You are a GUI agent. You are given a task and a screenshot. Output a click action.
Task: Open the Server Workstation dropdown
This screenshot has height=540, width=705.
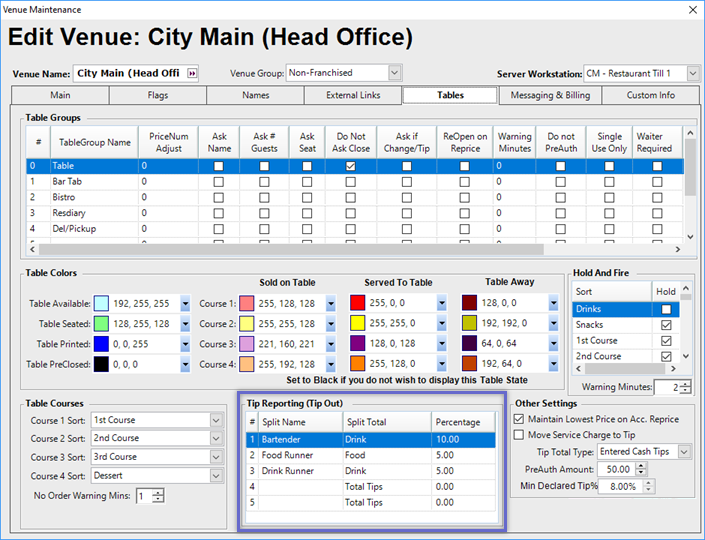pos(692,73)
